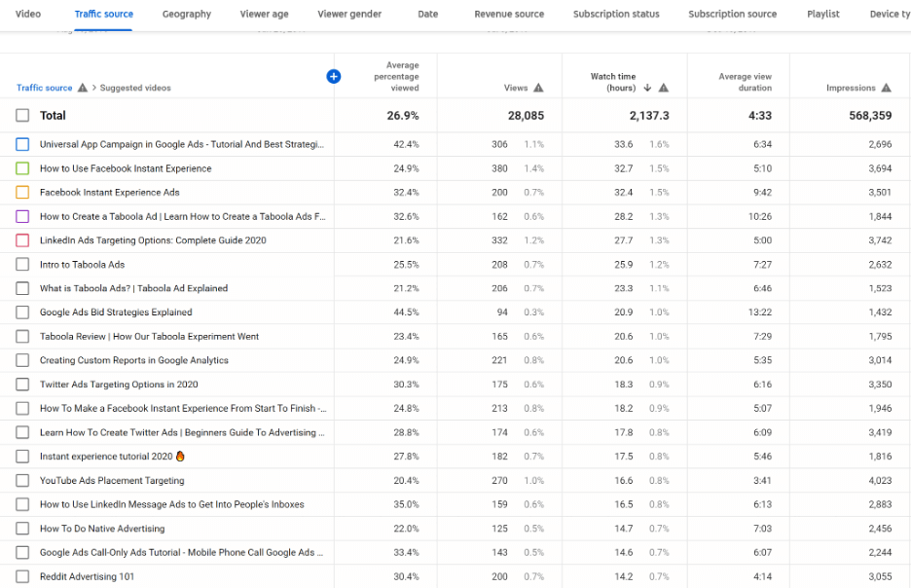
Task: Click the Traffic source breadcrumb link
Action: click(44, 88)
